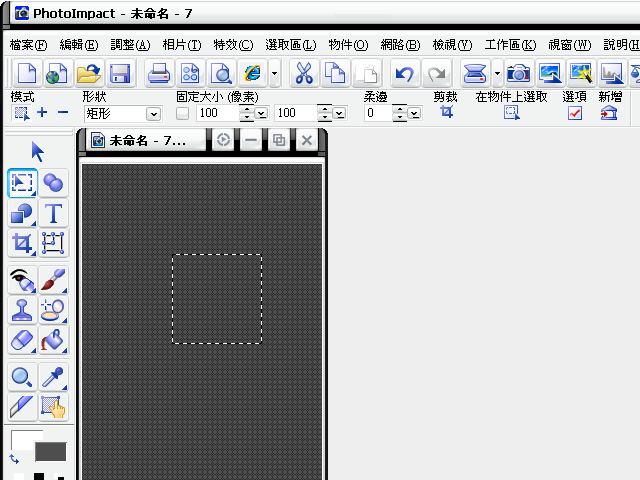Click the New web page icon
Screen dimensions: 640x480
57,74
